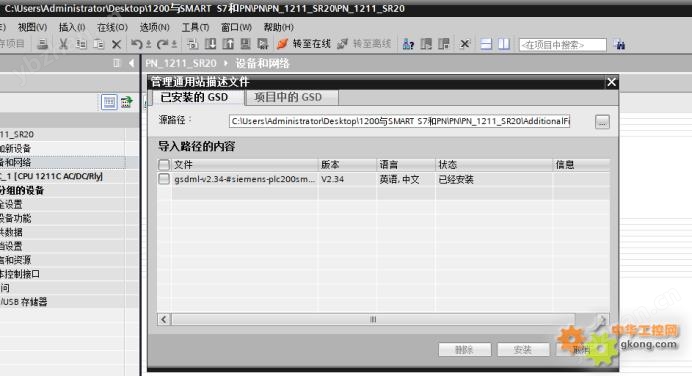
Task: Click the project tree pin icon
Action: (117, 63)
